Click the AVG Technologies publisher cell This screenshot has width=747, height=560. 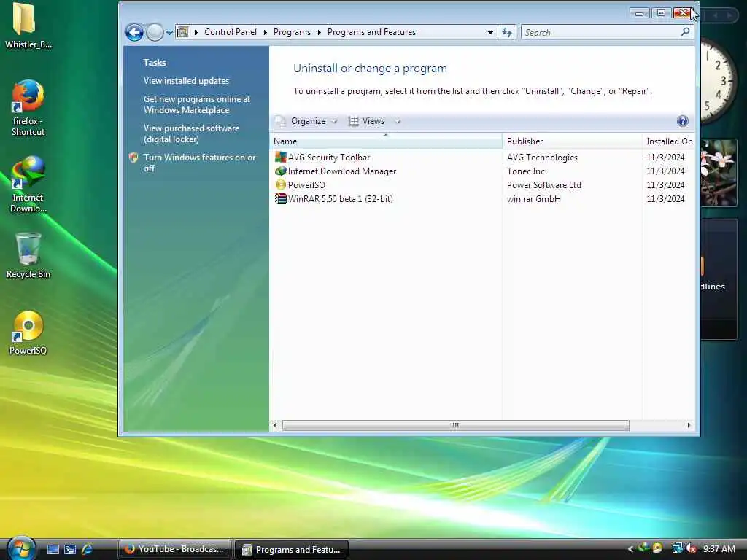(x=542, y=157)
